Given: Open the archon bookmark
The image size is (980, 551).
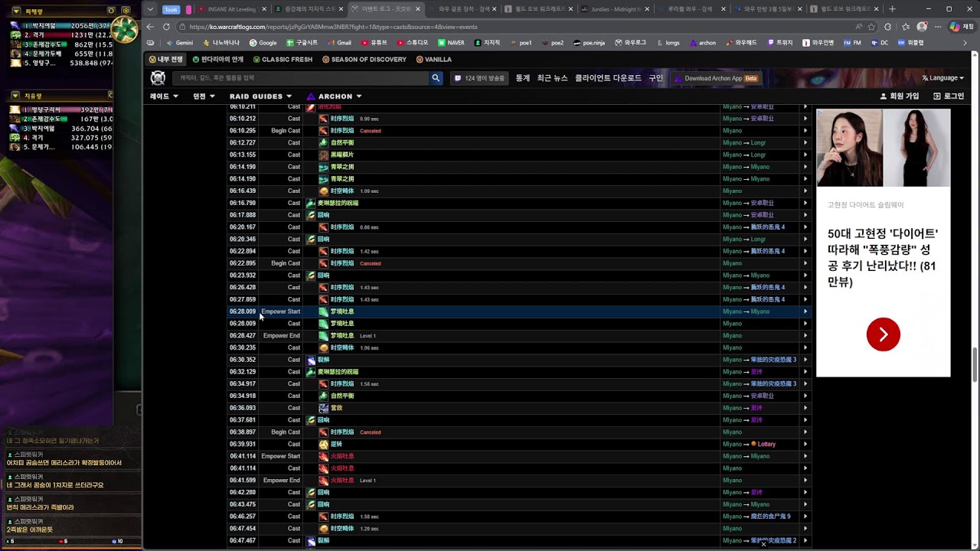Looking at the screenshot, I should point(703,43).
